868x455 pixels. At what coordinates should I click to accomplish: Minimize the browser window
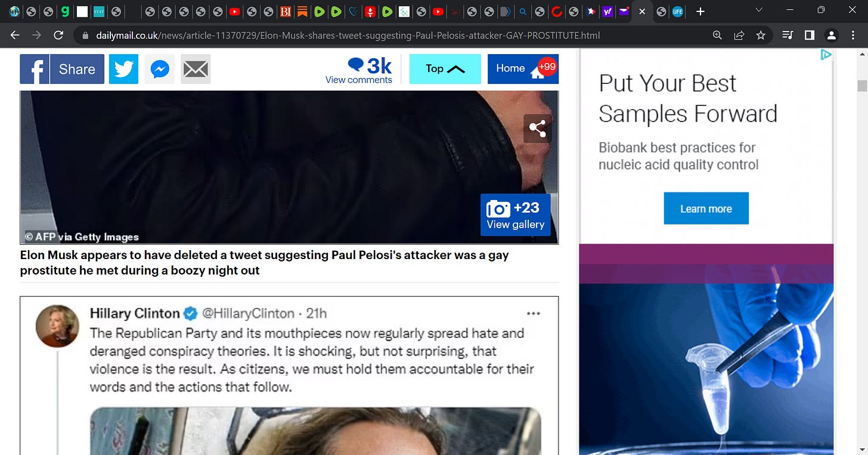point(790,10)
